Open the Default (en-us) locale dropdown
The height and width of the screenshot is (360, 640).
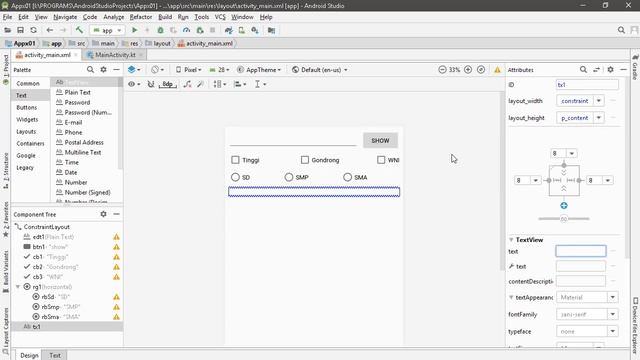[320, 70]
